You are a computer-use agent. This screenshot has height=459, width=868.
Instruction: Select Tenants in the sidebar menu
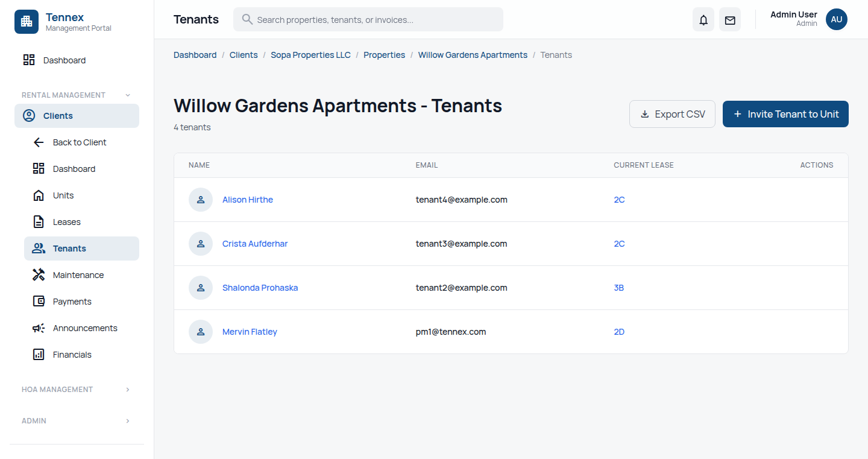pyautogui.click(x=71, y=248)
